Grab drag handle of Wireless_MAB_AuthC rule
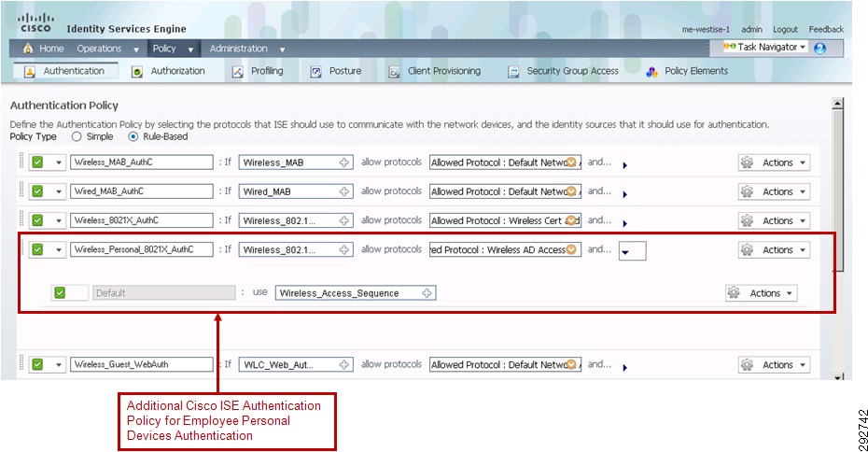868x452 pixels. click(x=21, y=161)
